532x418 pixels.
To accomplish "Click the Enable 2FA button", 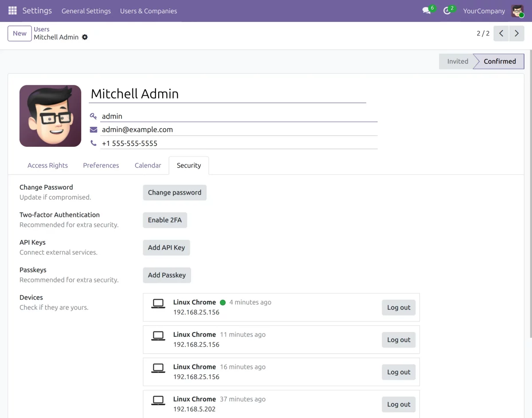I will 165,220.
